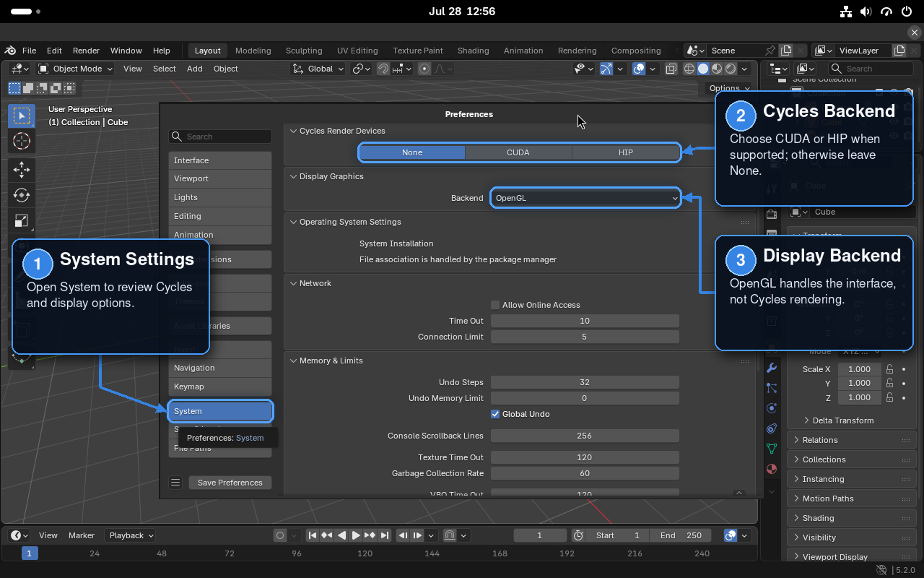Open power menu in GNOME top bar

click(x=907, y=12)
